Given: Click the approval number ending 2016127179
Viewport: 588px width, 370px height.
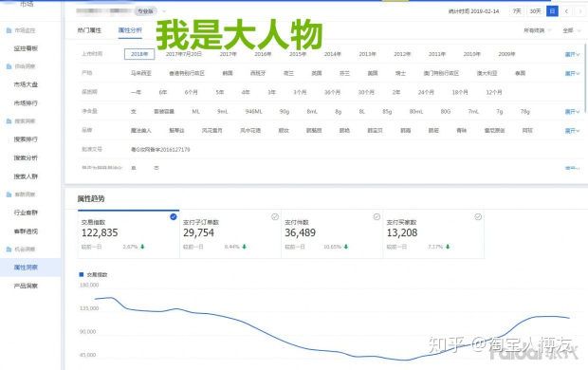Looking at the screenshot, I should (160, 149).
